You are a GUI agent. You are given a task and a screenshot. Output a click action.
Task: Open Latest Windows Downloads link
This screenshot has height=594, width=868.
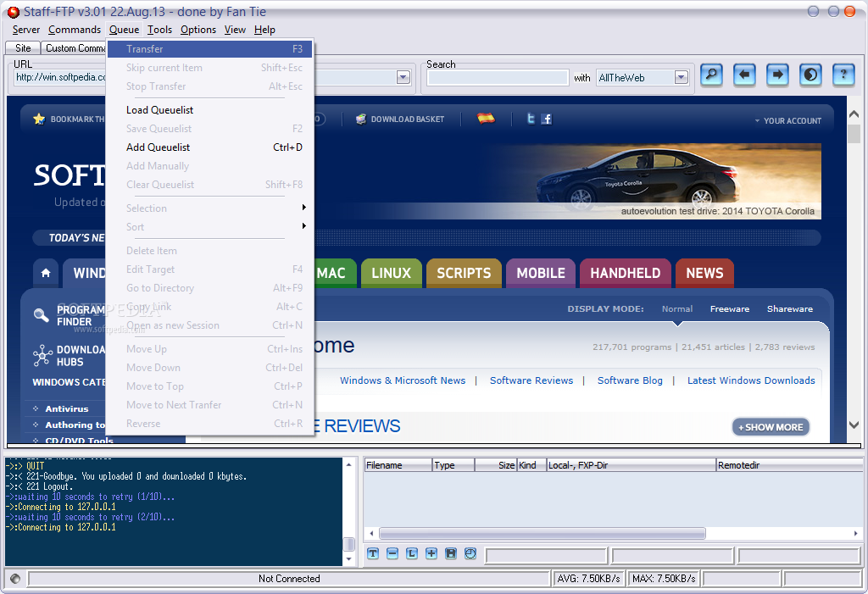(x=751, y=380)
